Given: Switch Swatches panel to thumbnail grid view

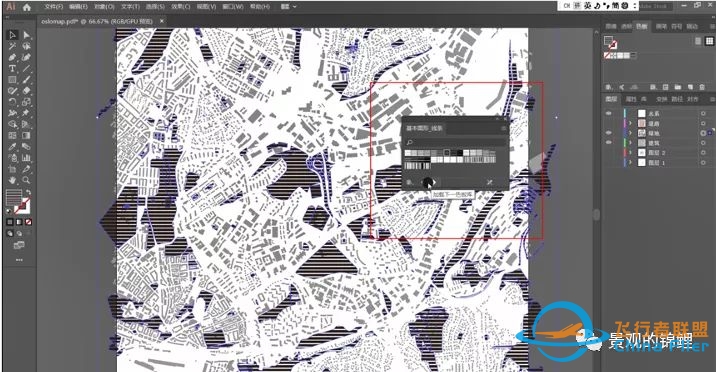Looking at the screenshot, I should click(709, 41).
